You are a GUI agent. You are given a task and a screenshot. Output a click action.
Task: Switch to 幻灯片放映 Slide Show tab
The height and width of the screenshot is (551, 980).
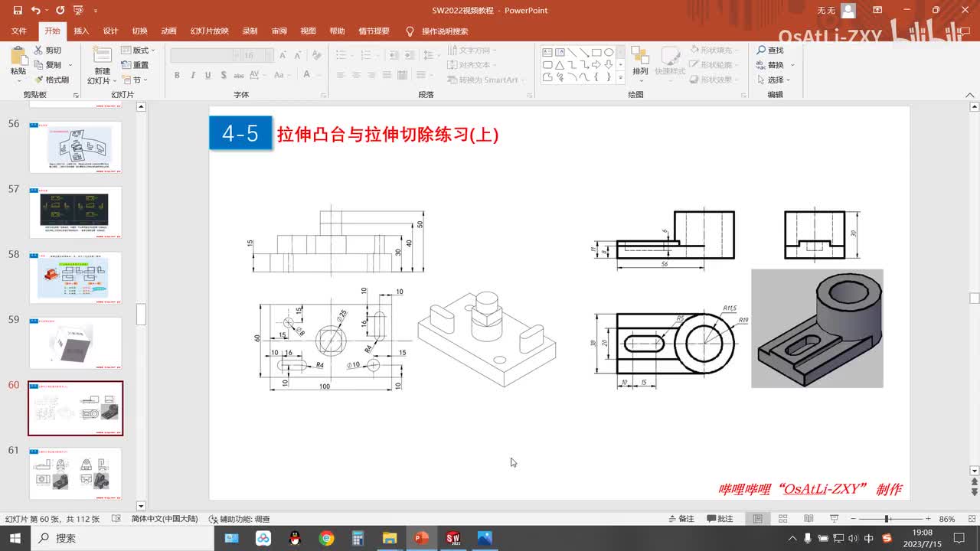point(209,31)
